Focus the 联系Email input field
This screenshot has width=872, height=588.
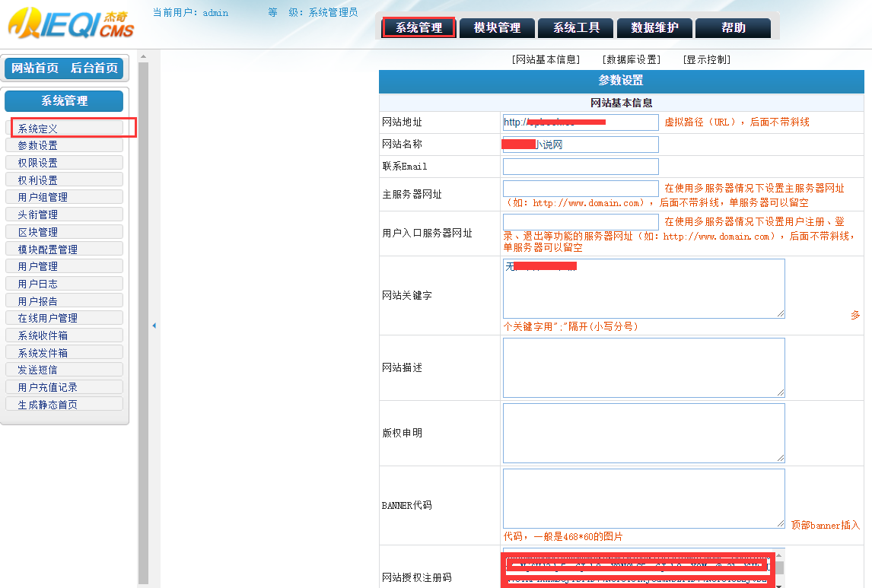(581, 166)
